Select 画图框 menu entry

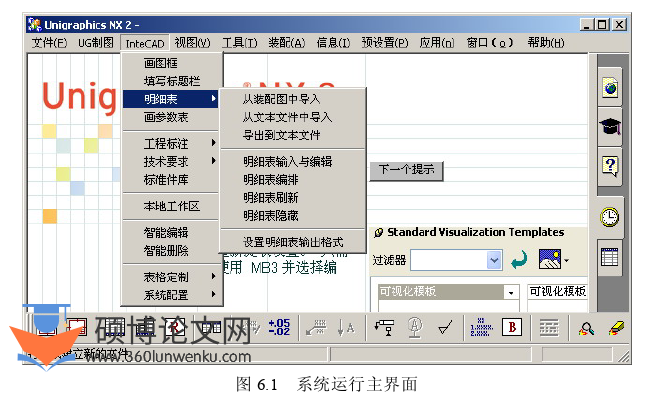pyautogui.click(x=171, y=63)
